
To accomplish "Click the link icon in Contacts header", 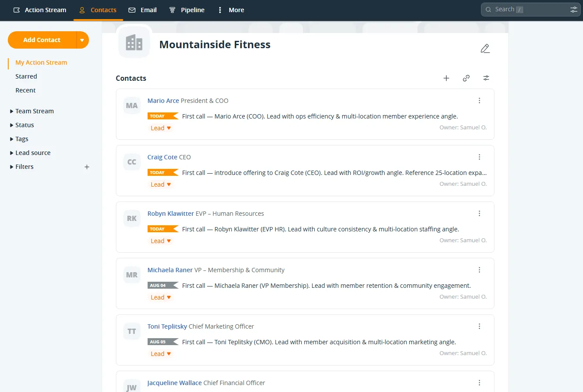I will click(466, 78).
